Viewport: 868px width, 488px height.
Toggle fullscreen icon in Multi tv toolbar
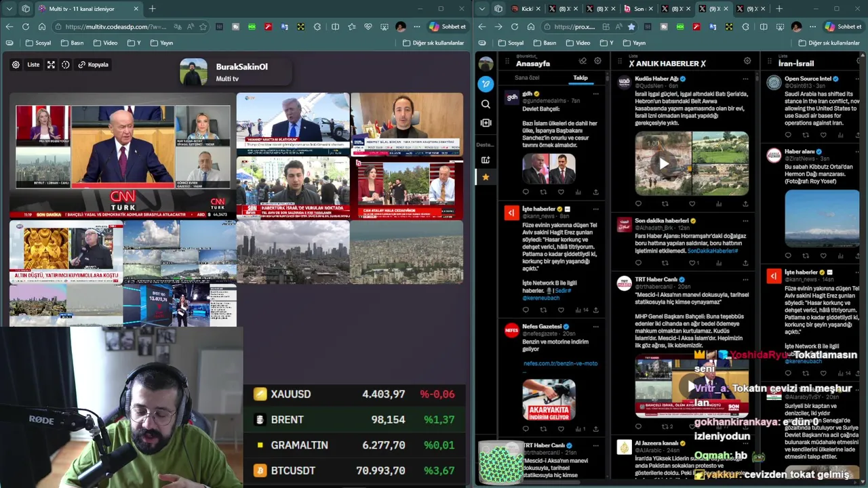click(x=51, y=64)
